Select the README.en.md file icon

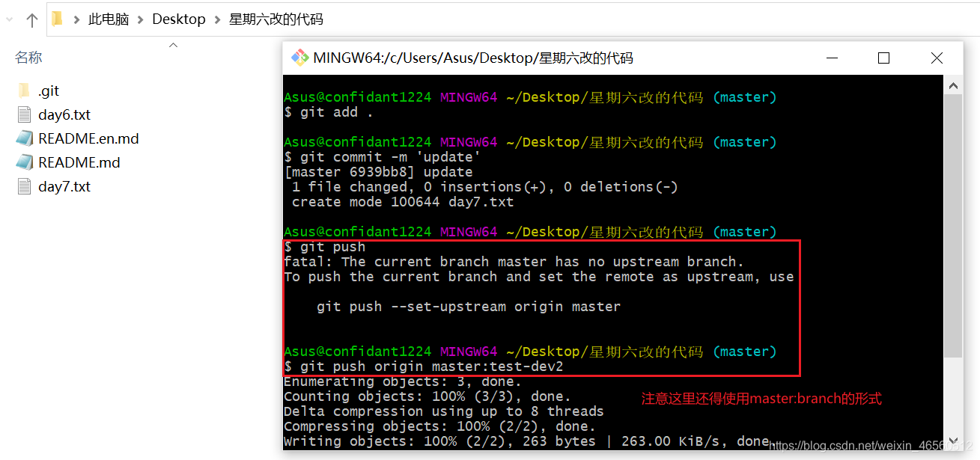(x=25, y=138)
